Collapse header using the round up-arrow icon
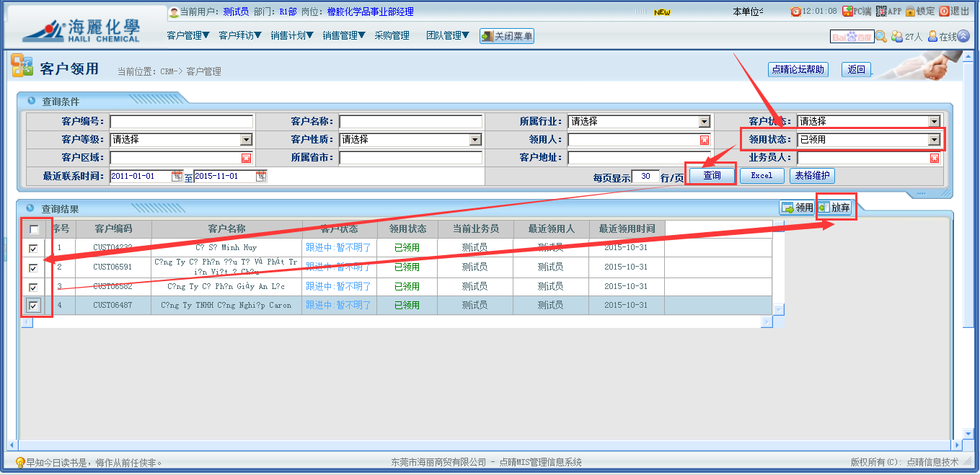The image size is (980, 475). pos(963,36)
